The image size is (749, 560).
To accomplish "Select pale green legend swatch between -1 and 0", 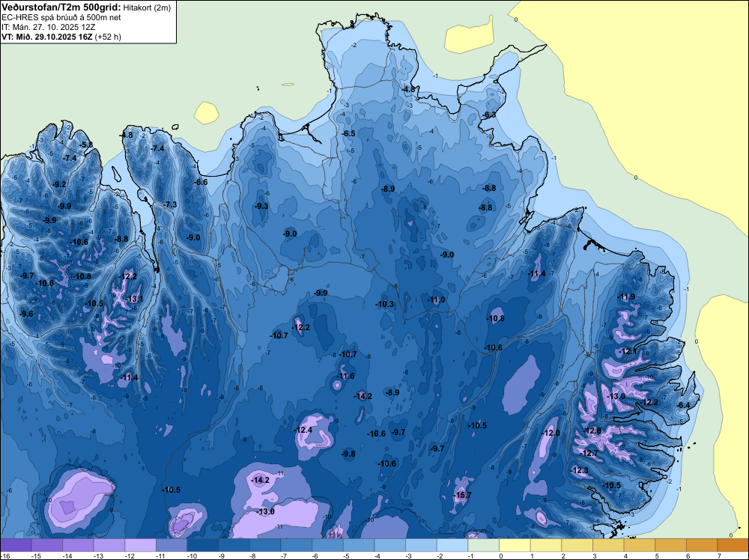I will click(483, 545).
